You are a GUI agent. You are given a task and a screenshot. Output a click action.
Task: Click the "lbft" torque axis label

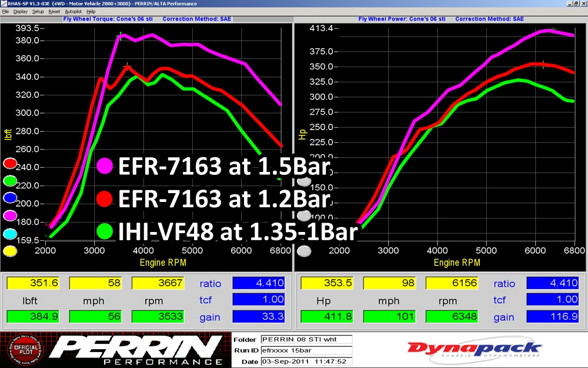[8, 134]
